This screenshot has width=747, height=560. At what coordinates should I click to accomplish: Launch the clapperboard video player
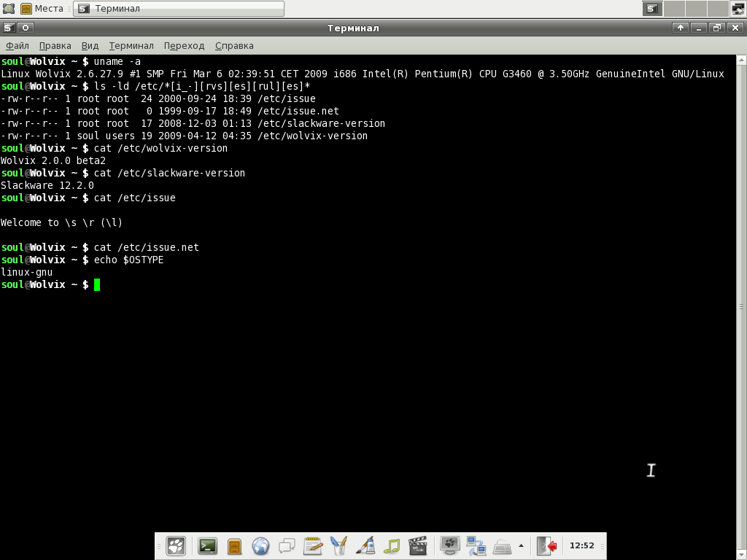[418, 545]
